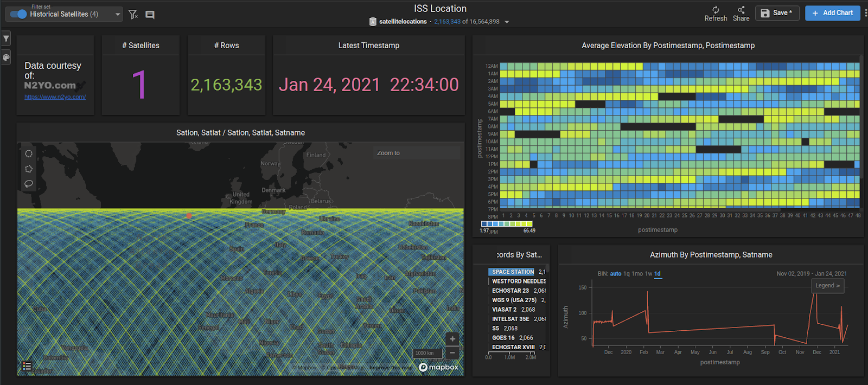Click the orange point on the map

pos(189,216)
